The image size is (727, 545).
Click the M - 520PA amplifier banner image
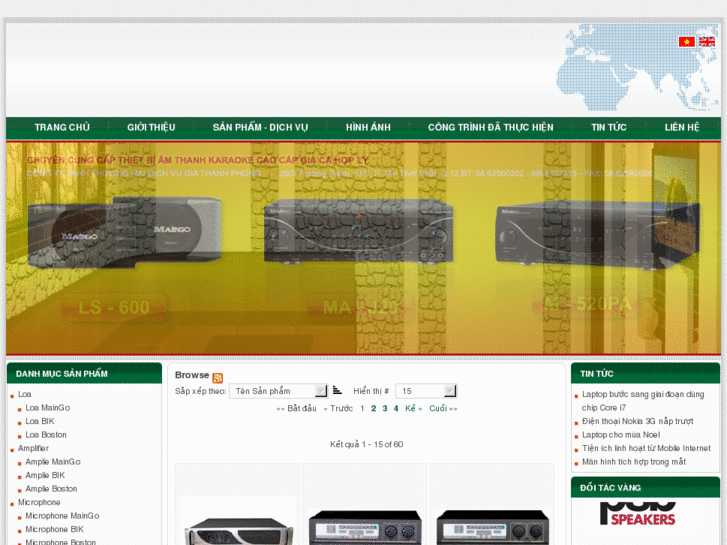(x=597, y=235)
